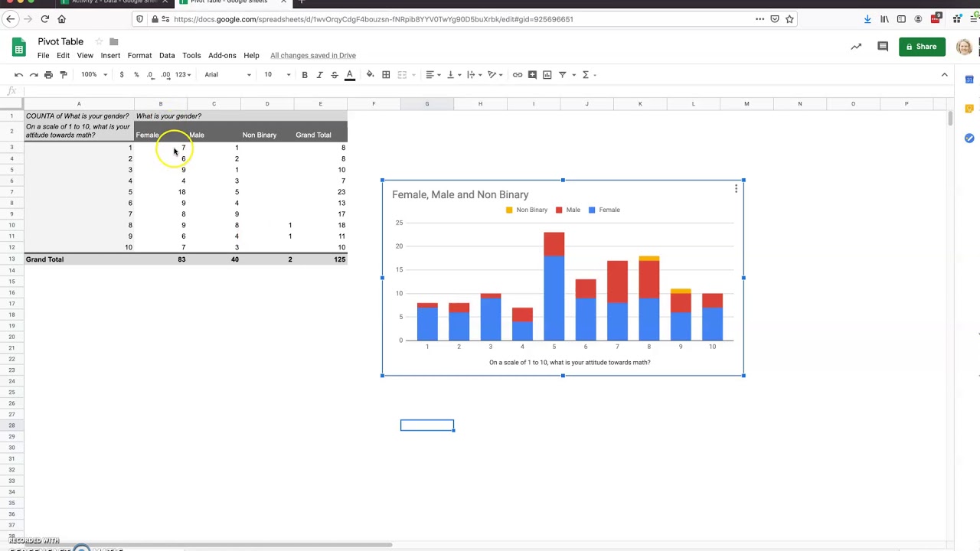Open the Tools menu
The image size is (980, 551).
click(x=191, y=55)
